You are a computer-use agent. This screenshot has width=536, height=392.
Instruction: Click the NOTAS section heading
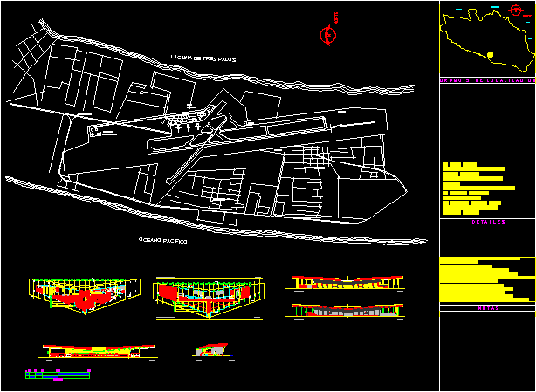pyautogui.click(x=487, y=308)
